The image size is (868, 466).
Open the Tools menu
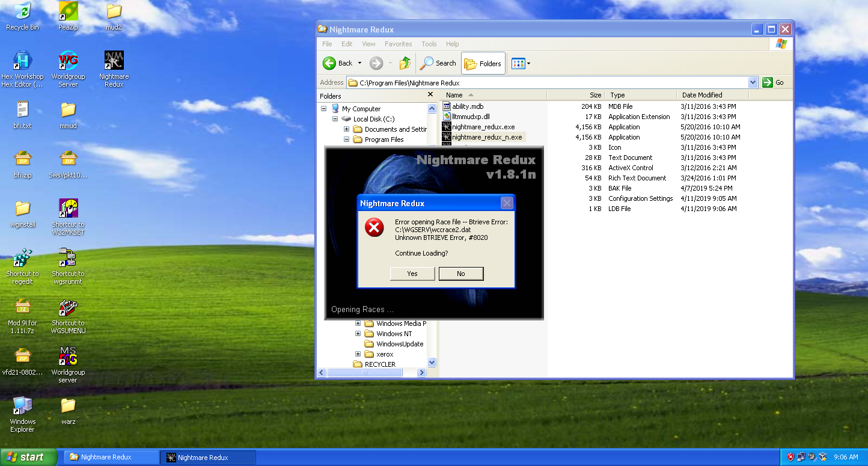[429, 44]
